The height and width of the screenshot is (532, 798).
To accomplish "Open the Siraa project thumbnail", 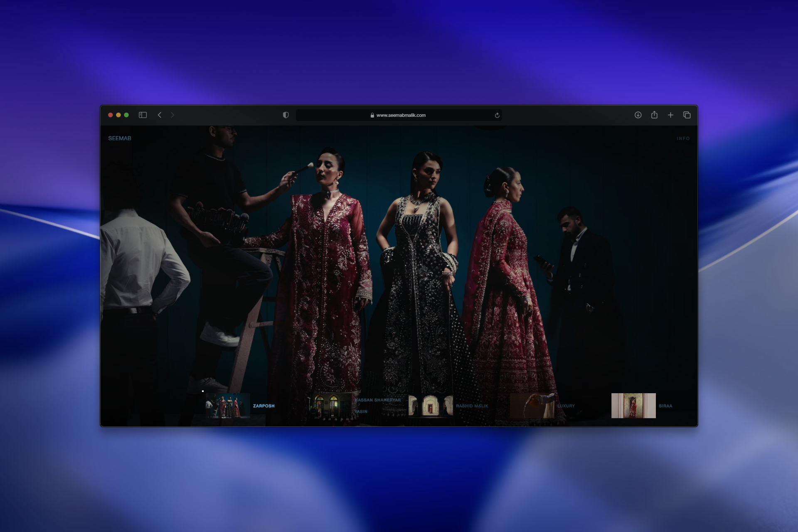I will [x=633, y=406].
